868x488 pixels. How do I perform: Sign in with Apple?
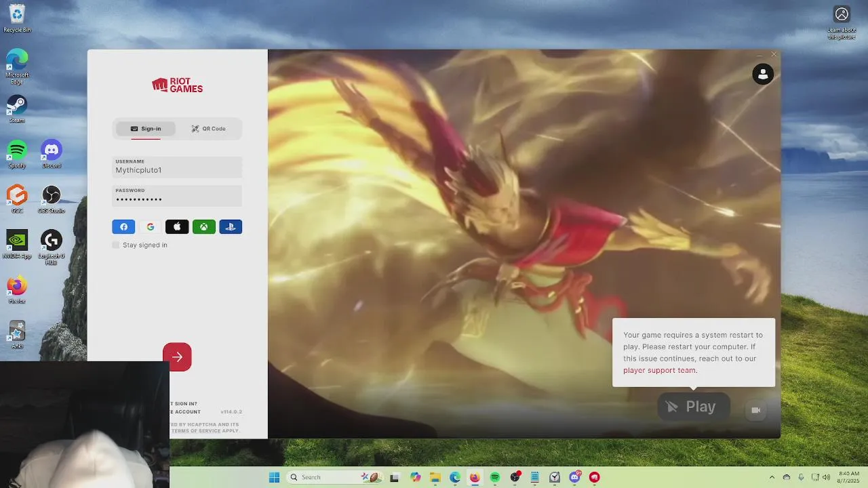[177, 227]
